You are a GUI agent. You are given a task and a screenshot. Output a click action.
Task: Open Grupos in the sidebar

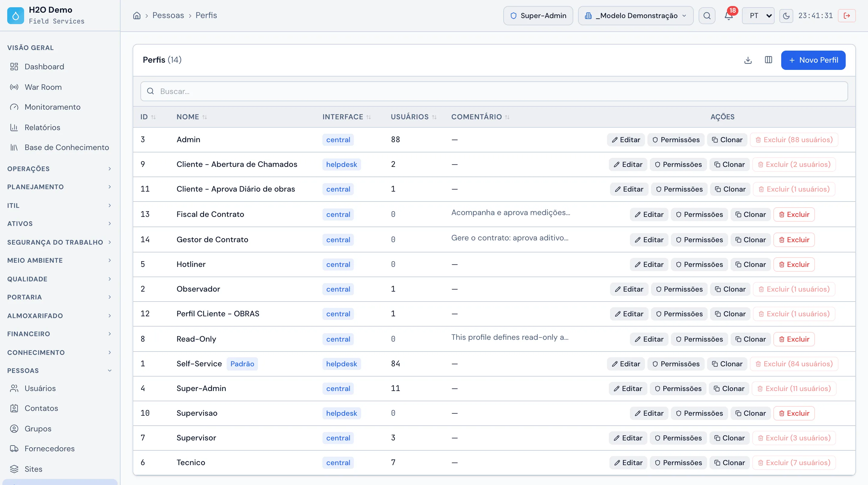60,429
